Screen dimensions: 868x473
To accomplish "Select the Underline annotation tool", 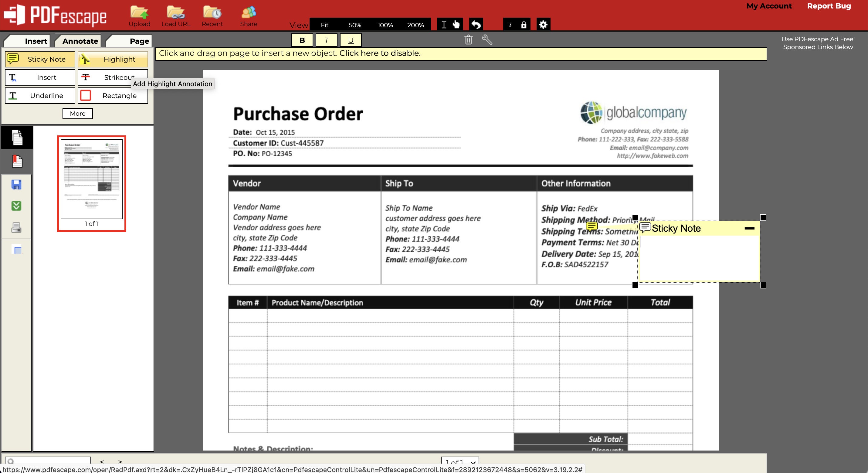I will tap(39, 95).
